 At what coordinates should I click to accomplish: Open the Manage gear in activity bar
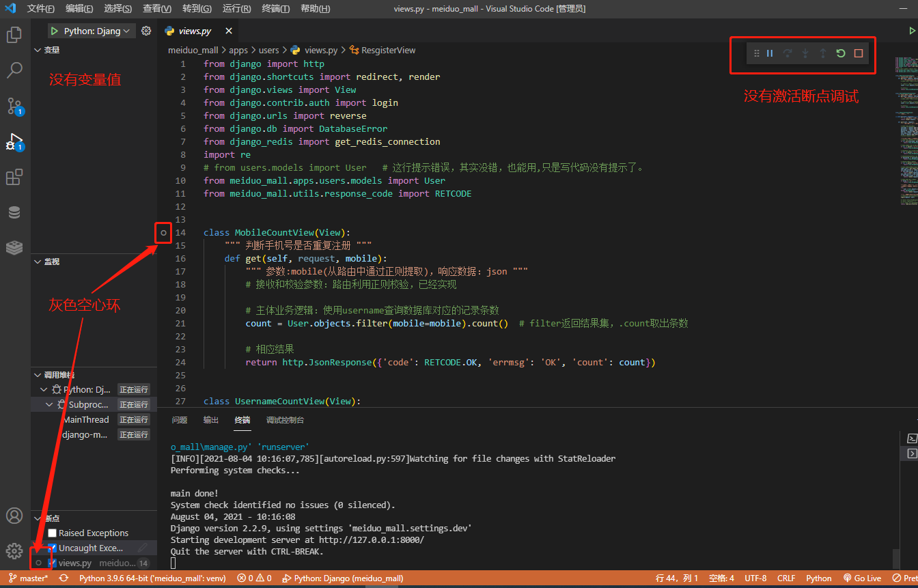[14, 550]
